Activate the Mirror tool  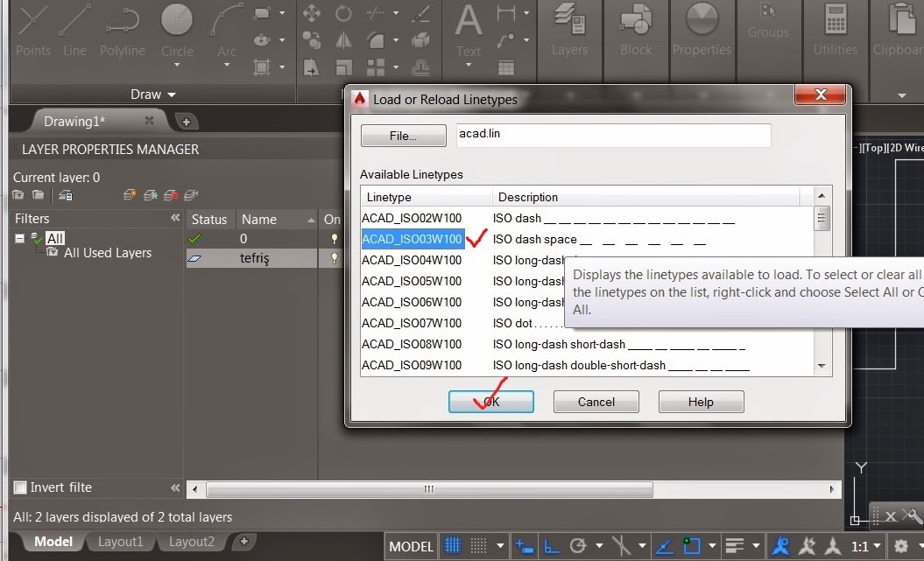pyautogui.click(x=343, y=40)
